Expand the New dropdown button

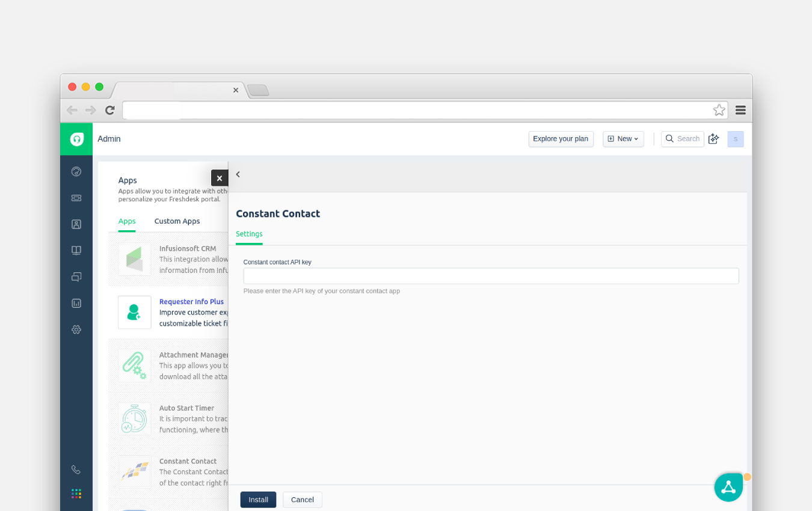[x=623, y=139]
